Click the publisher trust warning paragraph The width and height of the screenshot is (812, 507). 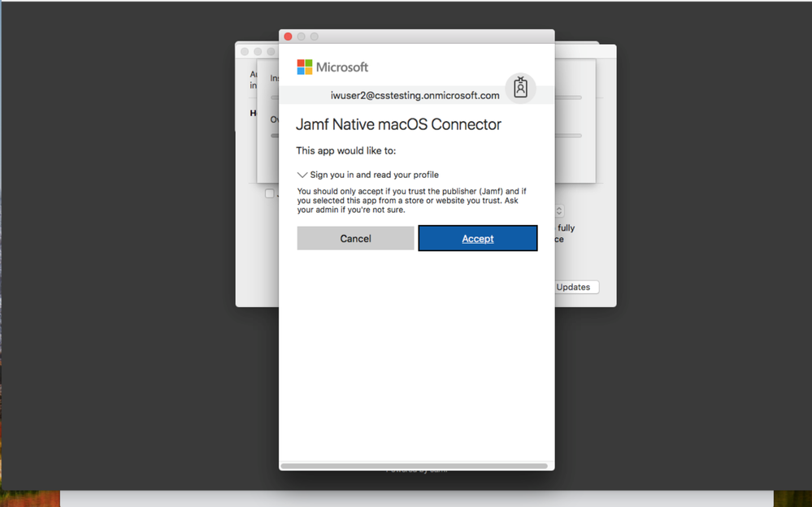point(412,201)
